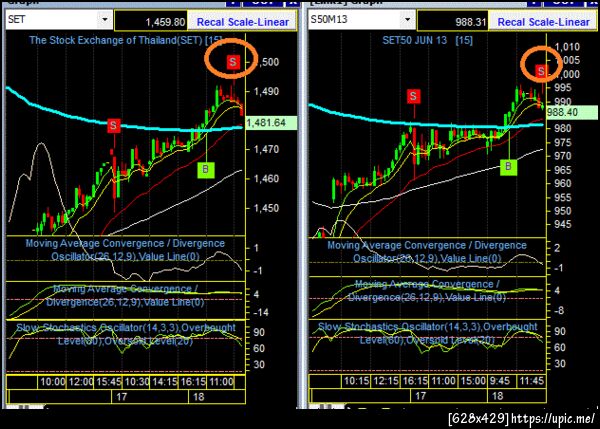
Task: Click the 1,459.80 price value box
Action: pos(151,21)
